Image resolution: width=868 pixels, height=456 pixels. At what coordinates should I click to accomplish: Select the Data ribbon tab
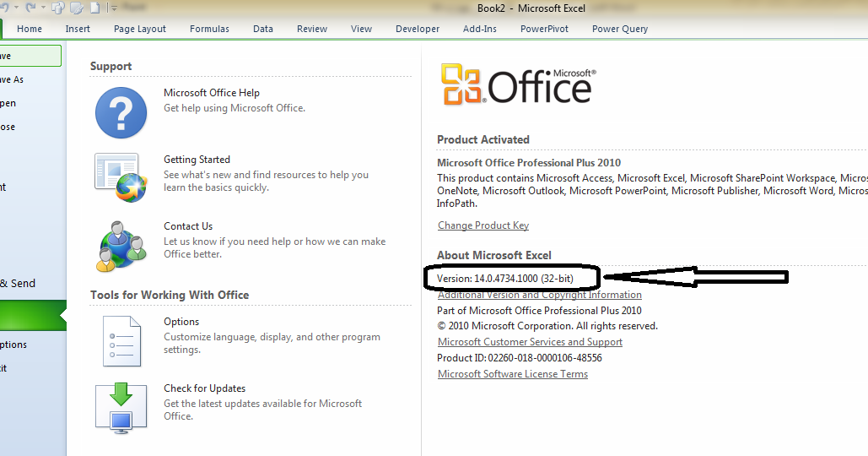[x=263, y=29]
